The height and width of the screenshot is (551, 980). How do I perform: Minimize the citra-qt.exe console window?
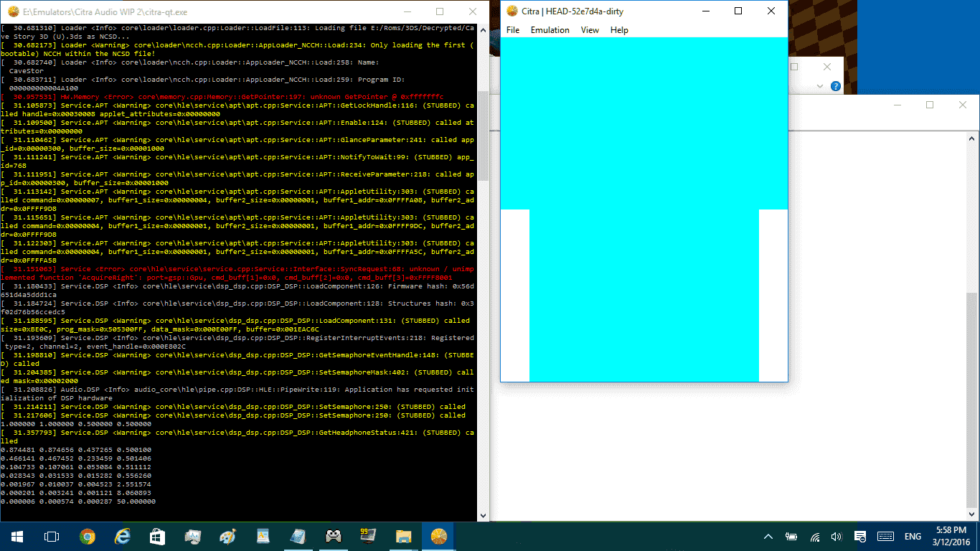click(407, 11)
